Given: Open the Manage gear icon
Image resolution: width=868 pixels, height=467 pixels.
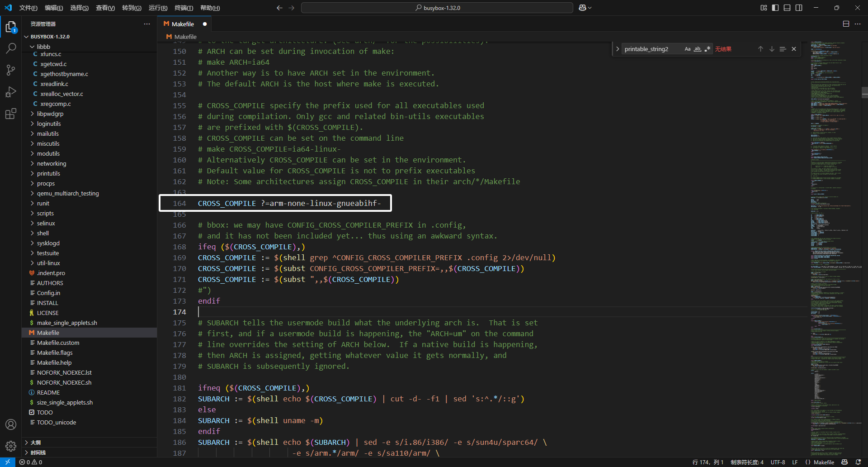Looking at the screenshot, I should click(11, 446).
